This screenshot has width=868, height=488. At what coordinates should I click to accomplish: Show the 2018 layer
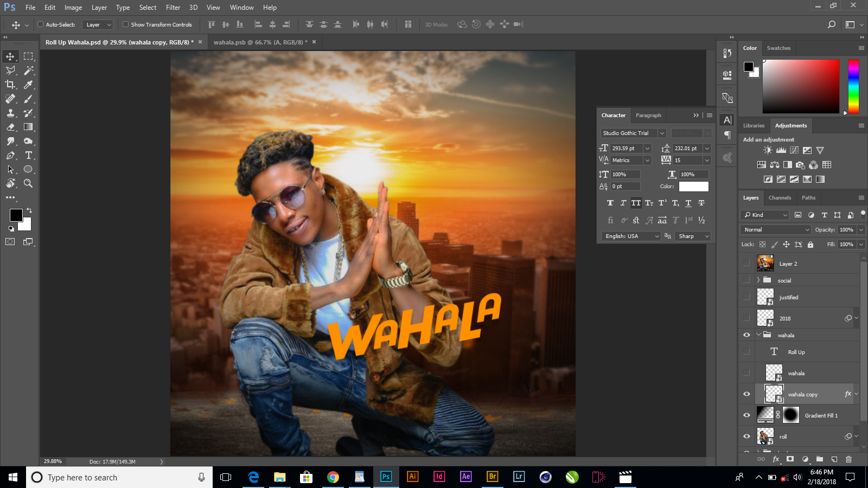tap(746, 318)
